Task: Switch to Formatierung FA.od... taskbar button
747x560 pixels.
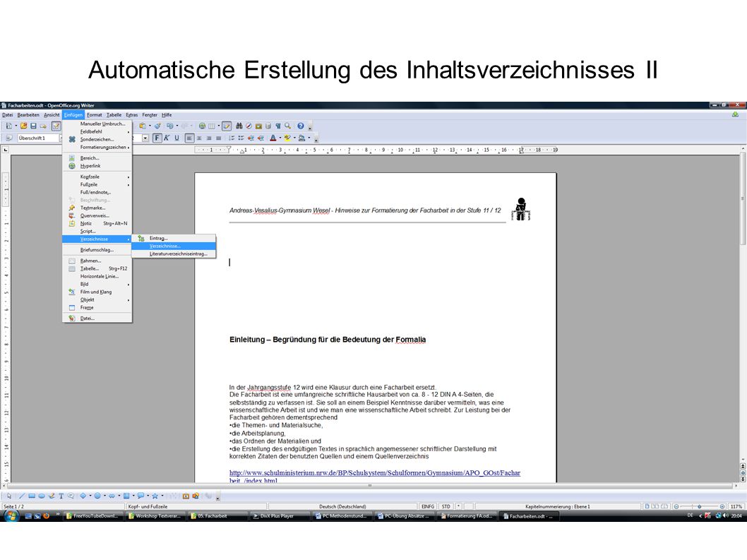Action: click(x=467, y=516)
